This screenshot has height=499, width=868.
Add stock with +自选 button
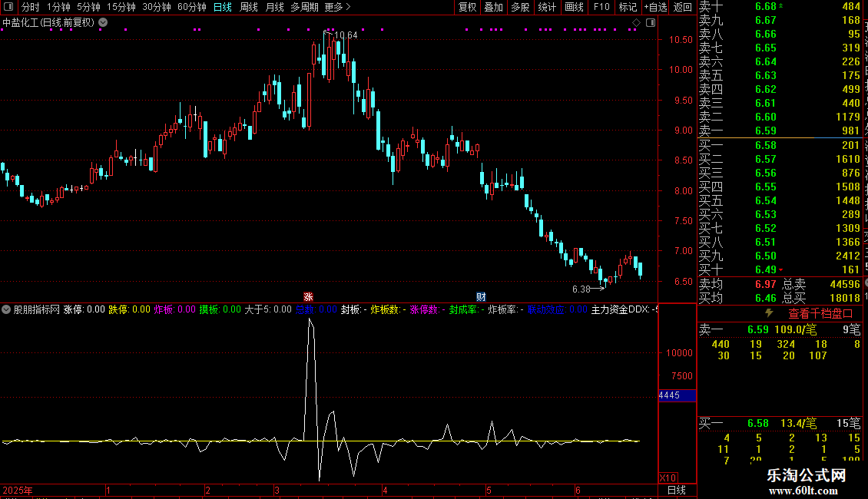655,7
